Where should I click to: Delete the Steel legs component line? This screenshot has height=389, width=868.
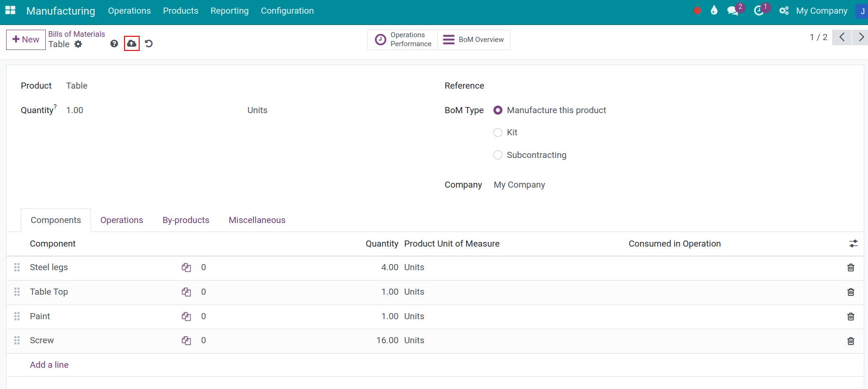(851, 267)
